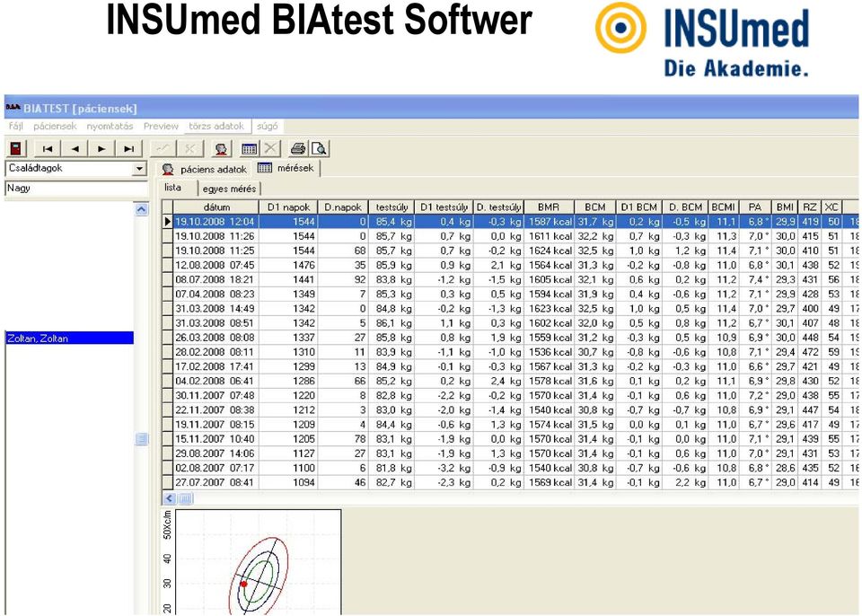This screenshot has width=862, height=616.
Task: Click the greyed confirm checkmark toolbar button
Action: point(163,148)
